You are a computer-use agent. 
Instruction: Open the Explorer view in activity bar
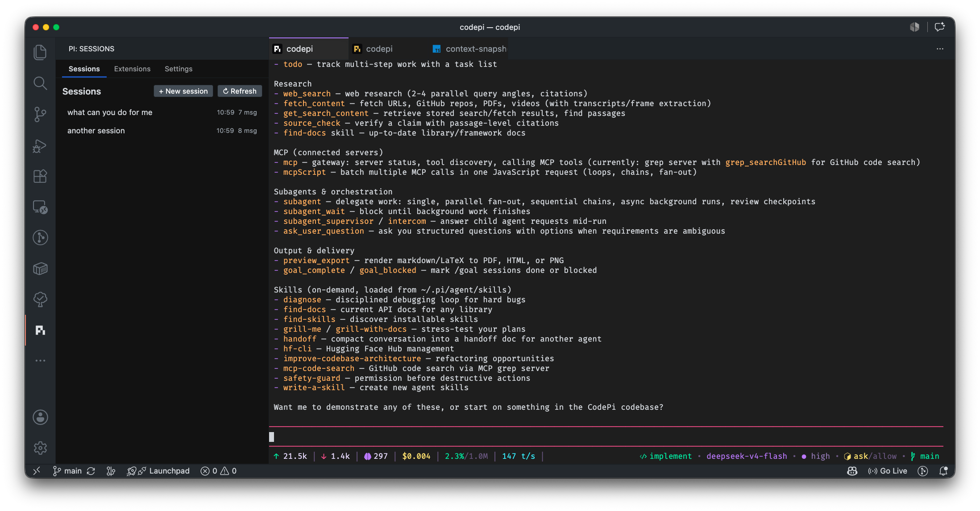[x=40, y=52]
